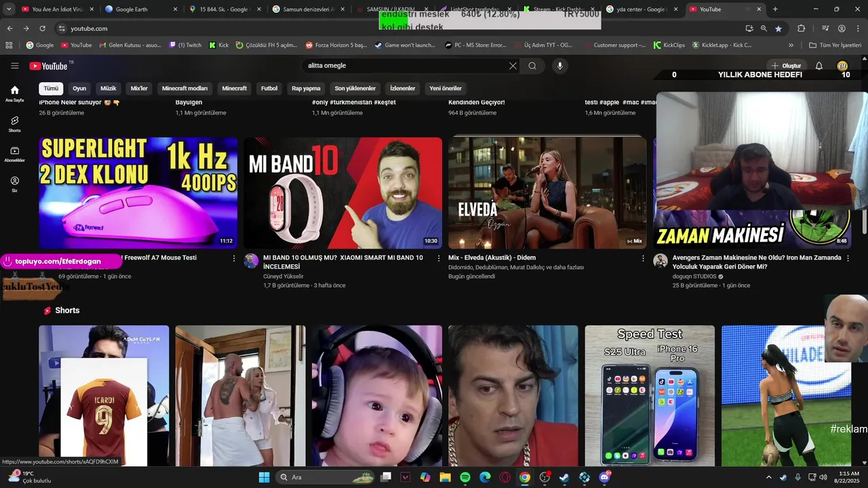Open Microsoft Edge from the taskbar
The width and height of the screenshot is (868, 488).
click(x=485, y=477)
